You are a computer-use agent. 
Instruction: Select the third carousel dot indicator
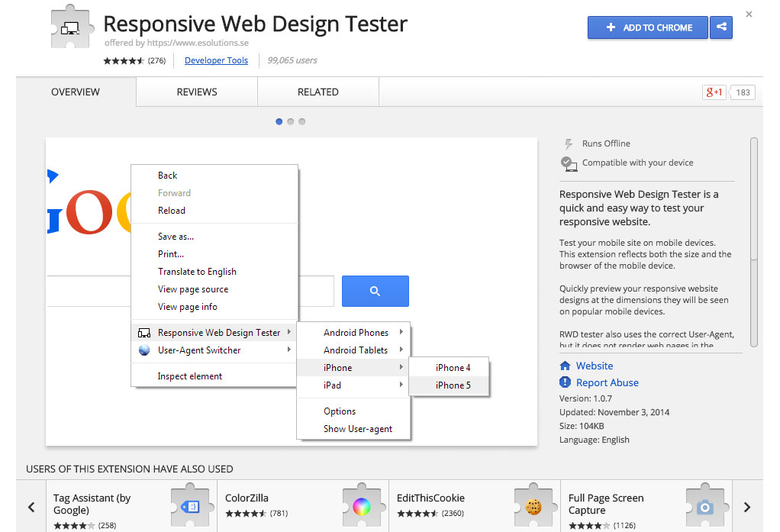point(302,121)
